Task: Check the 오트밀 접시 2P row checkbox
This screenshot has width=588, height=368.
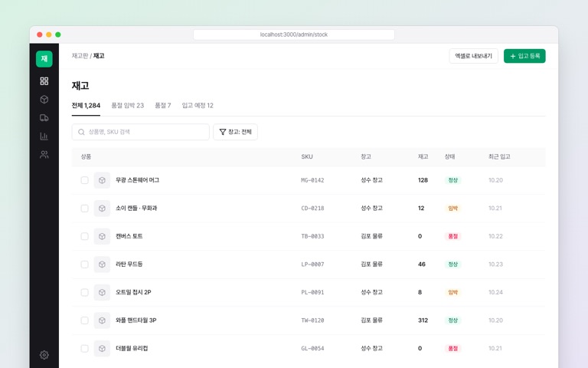Action: [x=85, y=292]
